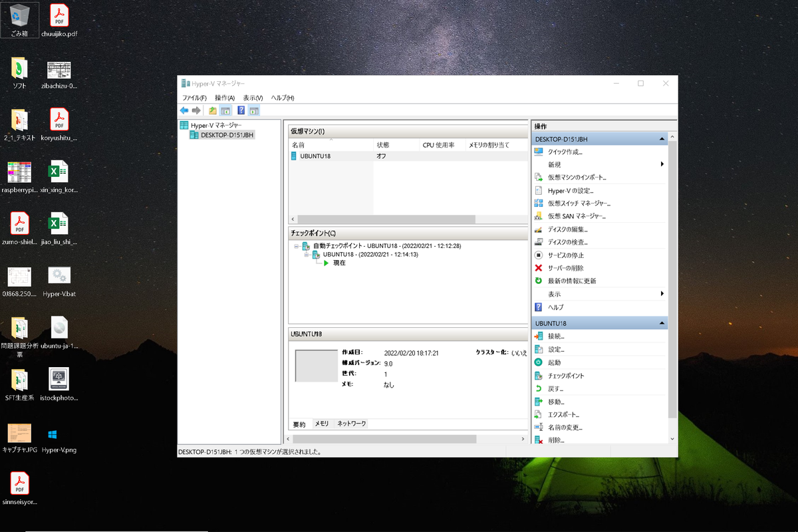
Task: Click 接続 connect icon for UBUNTU18
Action: (x=539, y=336)
